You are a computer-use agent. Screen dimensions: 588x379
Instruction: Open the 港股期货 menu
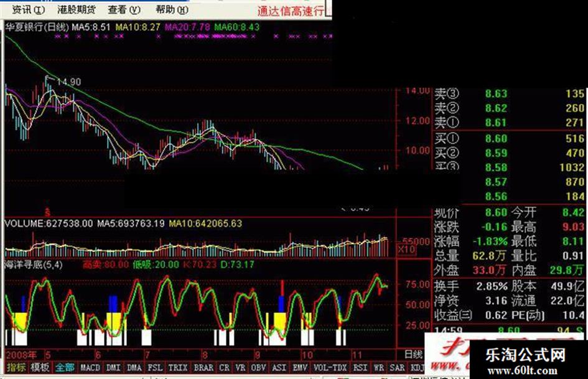tap(77, 10)
